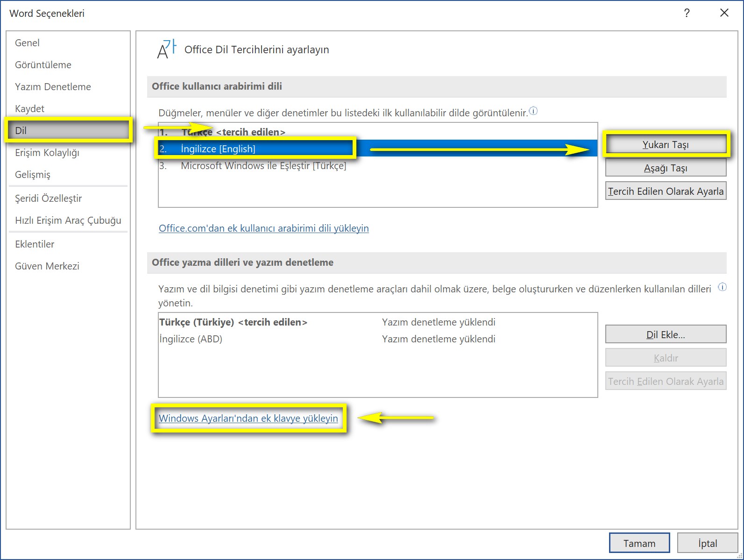Screen dimensions: 744x560
Task: Click Office yazma dilleri ve yazım denetleme header
Action: (x=437, y=262)
